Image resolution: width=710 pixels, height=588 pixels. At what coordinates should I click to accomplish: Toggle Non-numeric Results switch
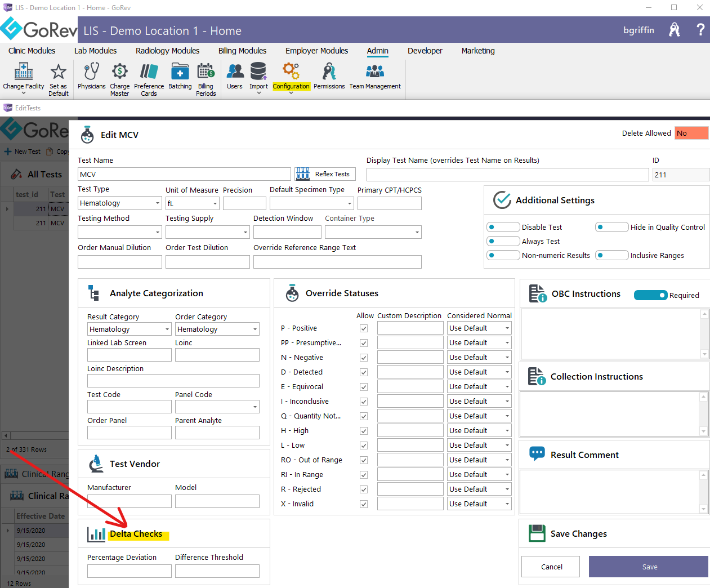(x=503, y=255)
